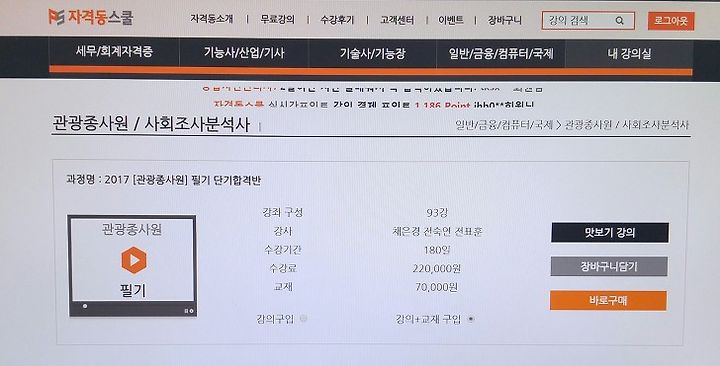Open the 기능사/산업/기사 category tab
Image resolution: width=720 pixels, height=366 pixels.
coord(244,52)
